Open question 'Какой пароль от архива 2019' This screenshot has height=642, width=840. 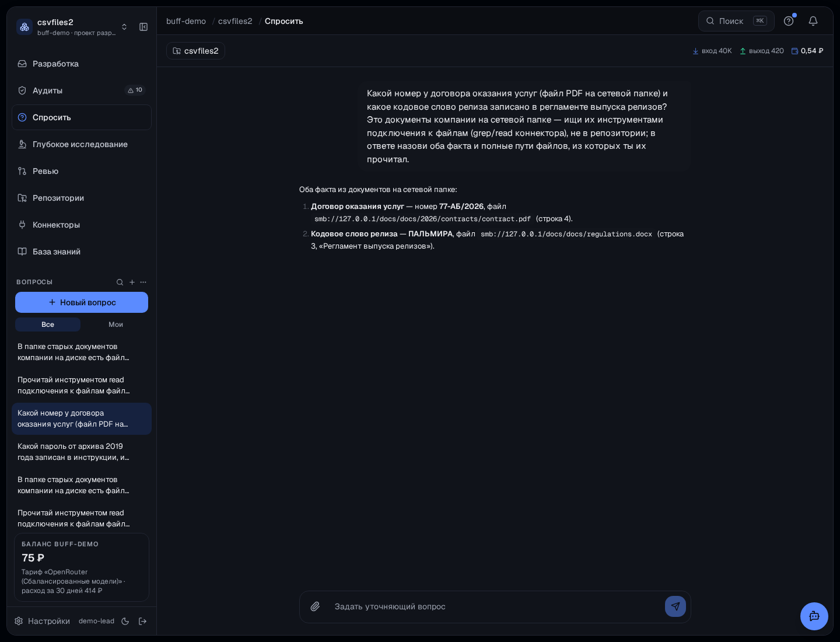coord(82,452)
